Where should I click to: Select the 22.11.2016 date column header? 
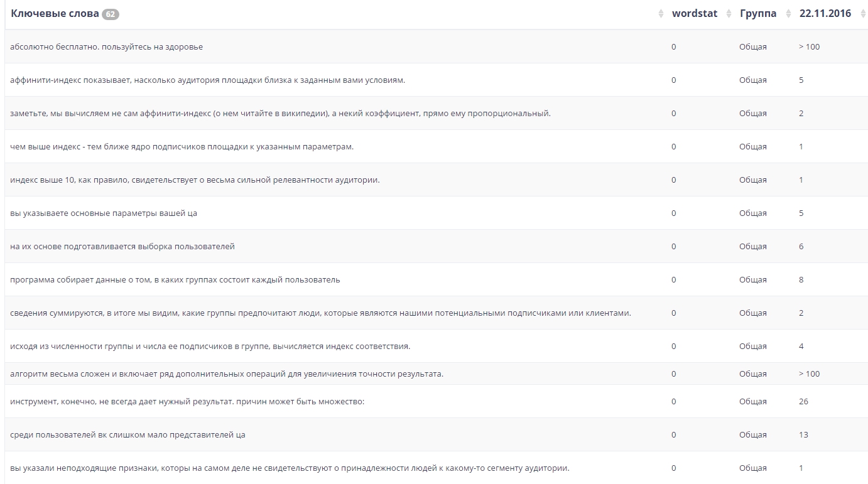[x=825, y=14]
